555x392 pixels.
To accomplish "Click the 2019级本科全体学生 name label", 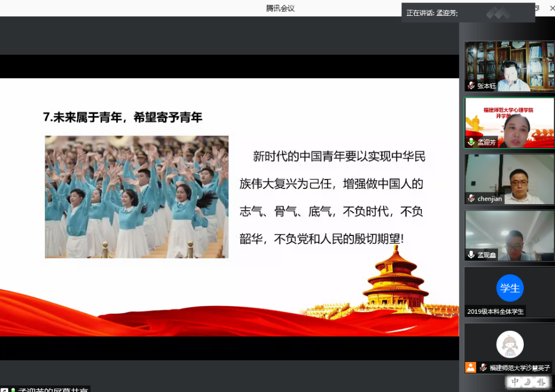I will click(495, 311).
